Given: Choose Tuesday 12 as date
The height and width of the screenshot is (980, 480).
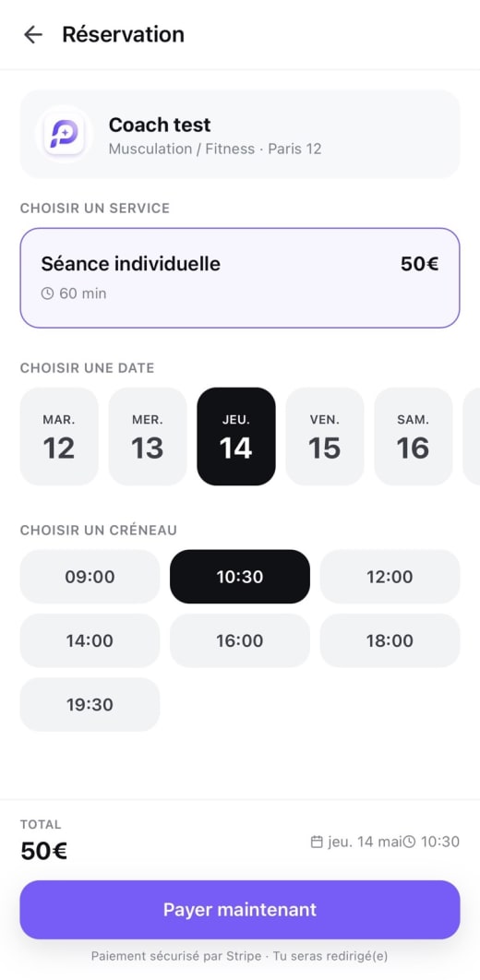Looking at the screenshot, I should 59,436.
